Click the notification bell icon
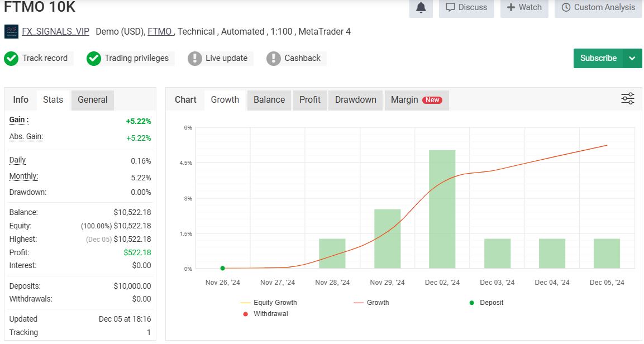This screenshot has width=644, height=344. pyautogui.click(x=421, y=8)
